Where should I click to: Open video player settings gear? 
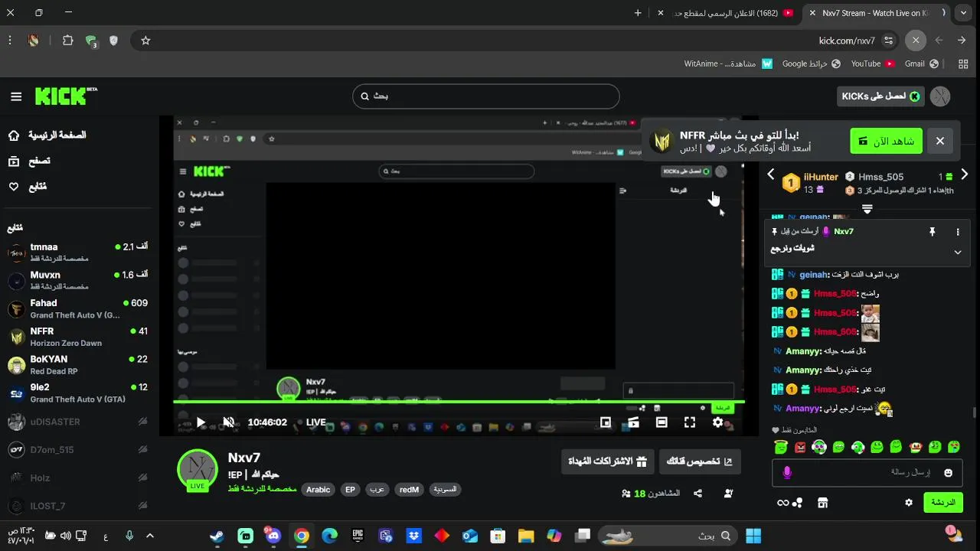tap(717, 422)
